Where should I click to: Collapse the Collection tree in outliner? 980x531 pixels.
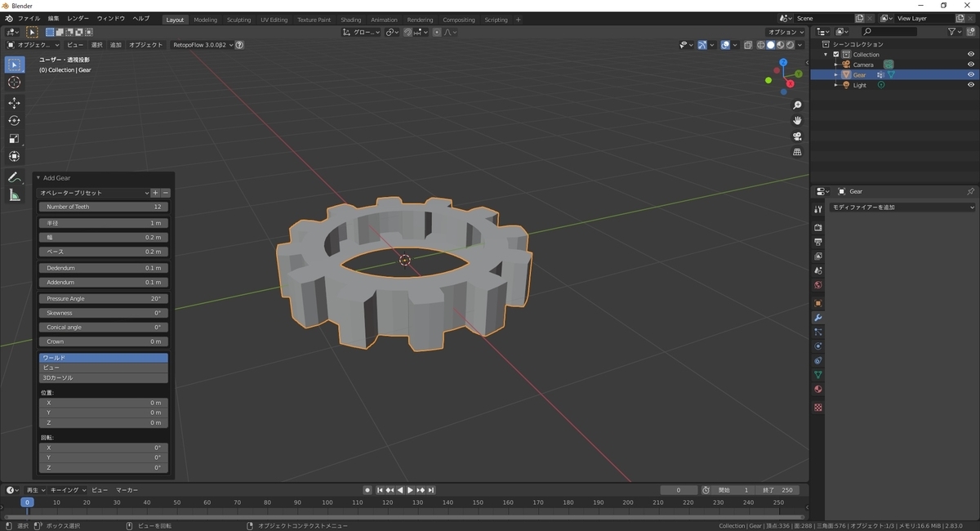click(x=826, y=55)
